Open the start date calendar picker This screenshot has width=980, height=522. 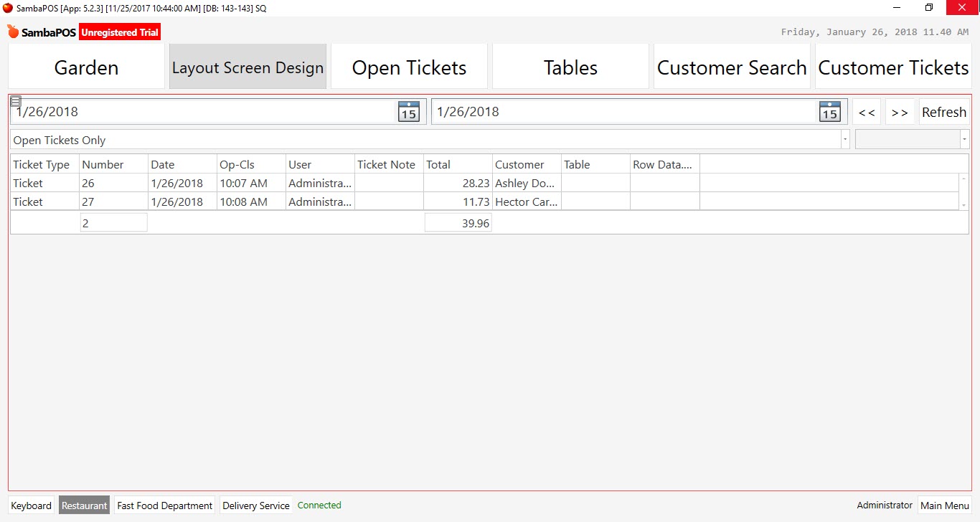(x=408, y=112)
